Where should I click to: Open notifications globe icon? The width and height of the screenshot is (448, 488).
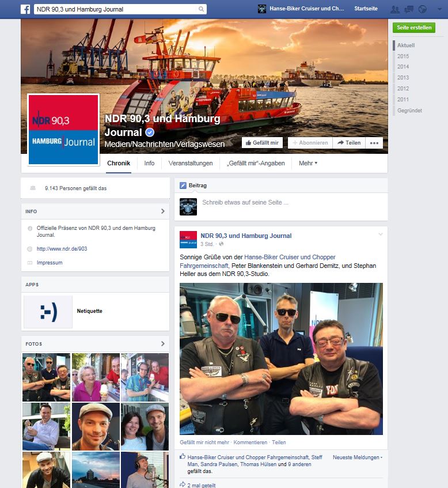tap(422, 9)
